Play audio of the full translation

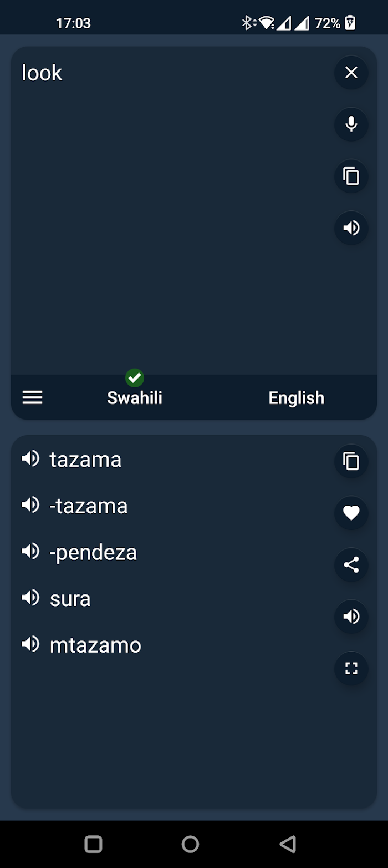[x=351, y=617]
